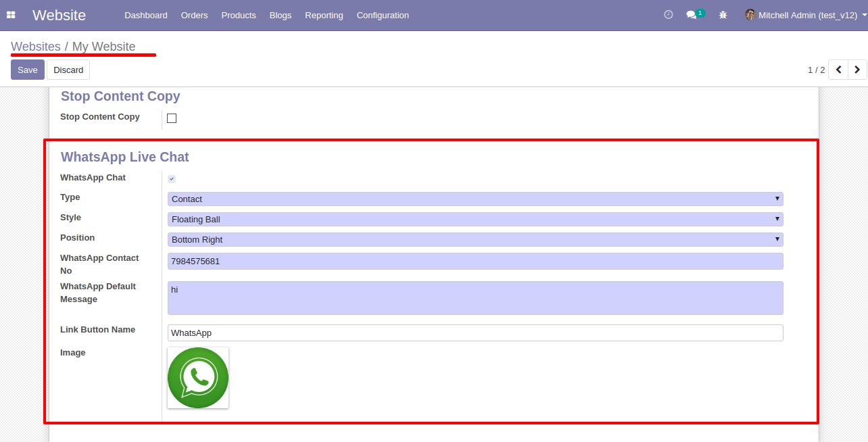Open the conversations chat icon
Screen dimensions: 868x442
click(x=692, y=15)
